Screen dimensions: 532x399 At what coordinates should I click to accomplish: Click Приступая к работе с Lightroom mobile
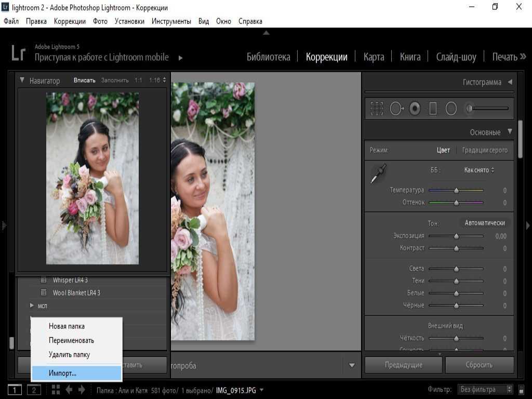pos(101,57)
